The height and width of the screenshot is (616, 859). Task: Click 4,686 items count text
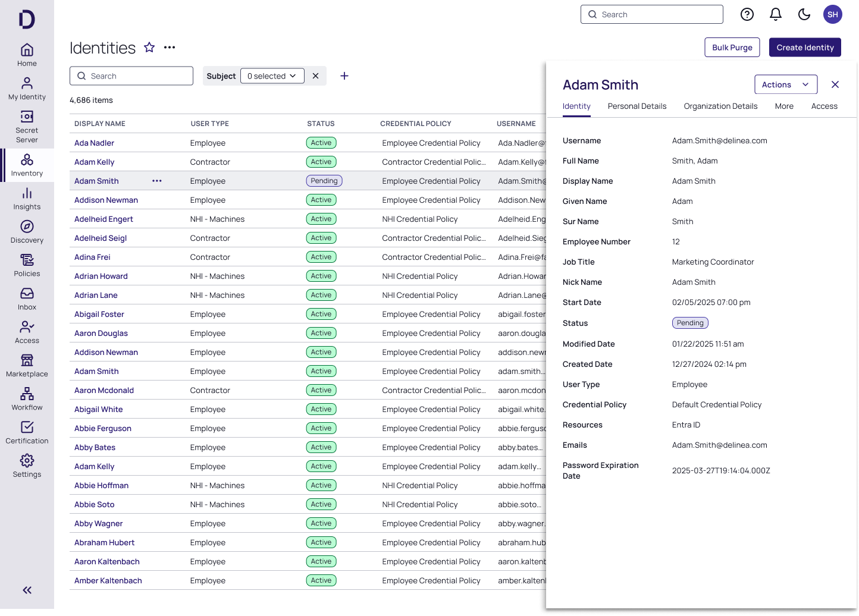(x=91, y=100)
